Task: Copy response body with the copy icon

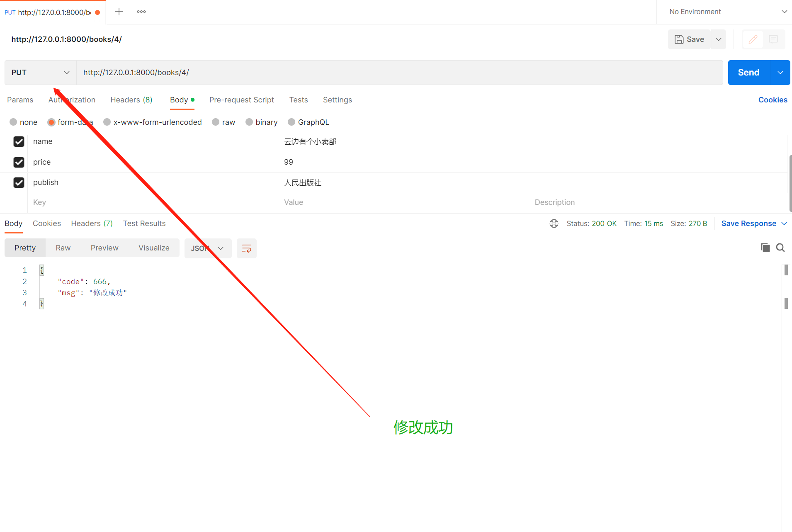Action: point(765,248)
